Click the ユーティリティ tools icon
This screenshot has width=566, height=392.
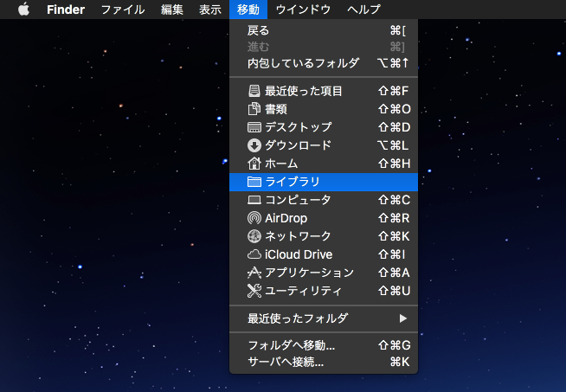pyautogui.click(x=254, y=291)
